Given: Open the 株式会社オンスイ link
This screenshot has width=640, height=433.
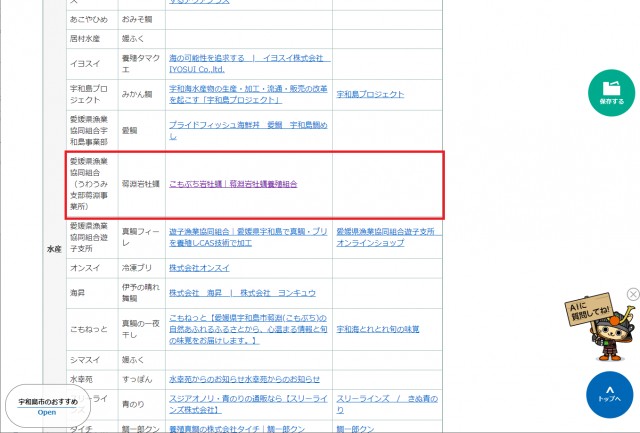Looking at the screenshot, I should click(199, 268).
